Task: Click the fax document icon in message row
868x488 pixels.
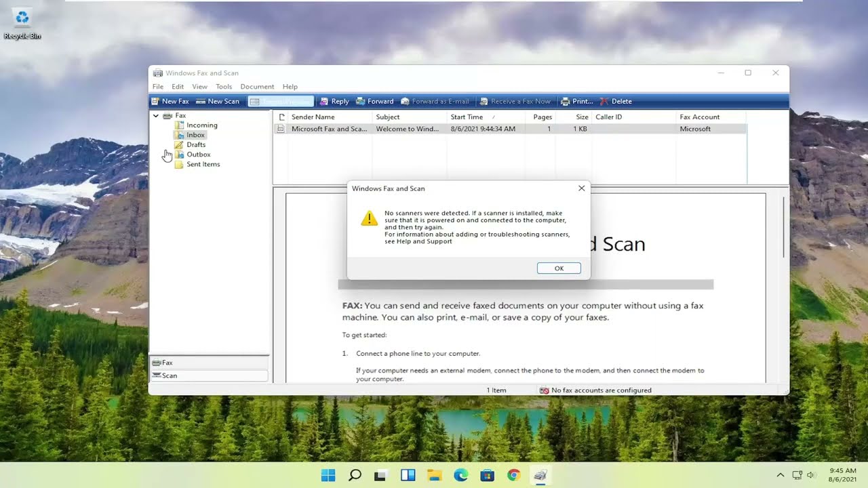Action: pyautogui.click(x=281, y=129)
